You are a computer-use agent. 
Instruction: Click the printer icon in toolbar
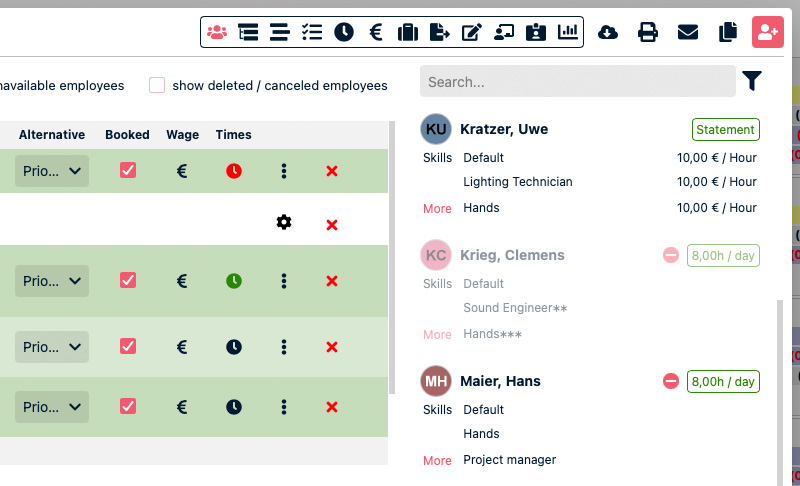click(x=648, y=32)
